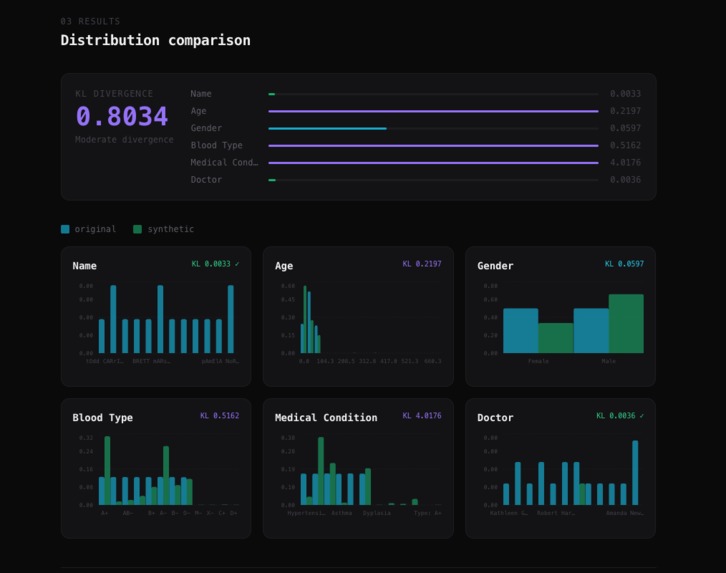Screen dimensions: 726x573
Task: Click the 0.5162 value in summary panel
Action: pyautogui.click(x=625, y=145)
